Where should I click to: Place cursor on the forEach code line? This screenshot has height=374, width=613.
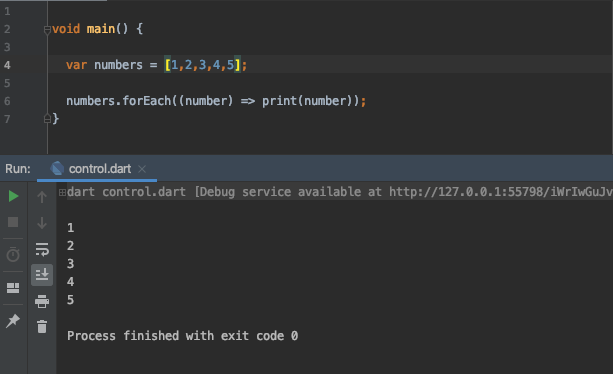[216, 101]
